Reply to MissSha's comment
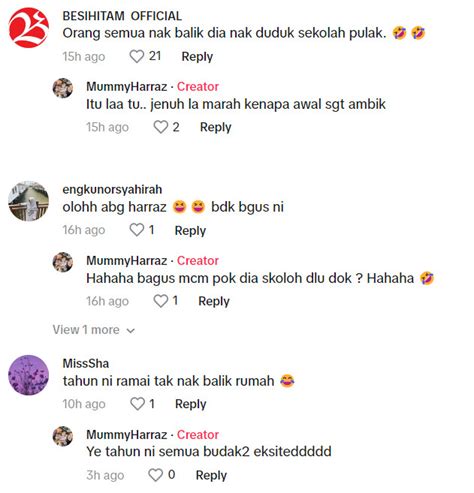Viewport: 474px width, 493px height. (191, 404)
